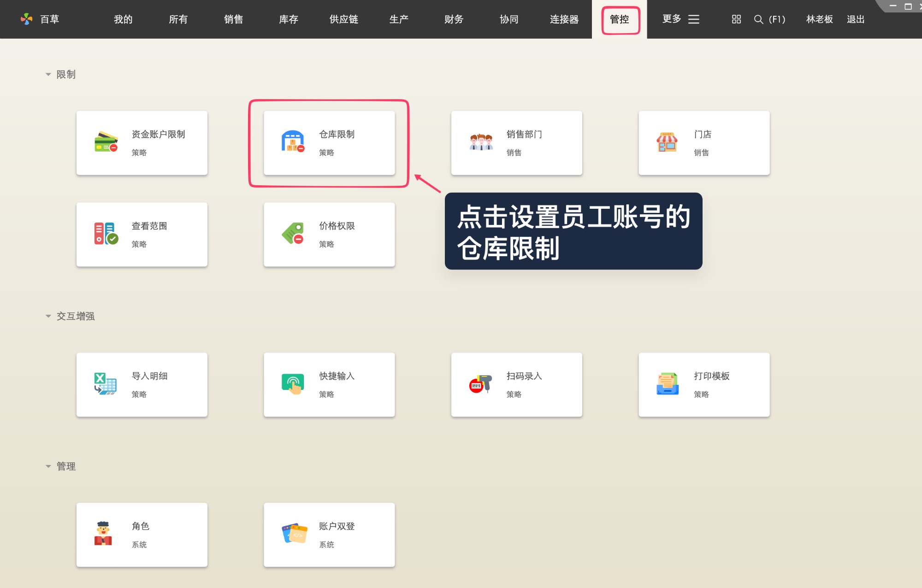Click the grid layout icon near search
Screen dimensions: 922x588
click(x=735, y=19)
